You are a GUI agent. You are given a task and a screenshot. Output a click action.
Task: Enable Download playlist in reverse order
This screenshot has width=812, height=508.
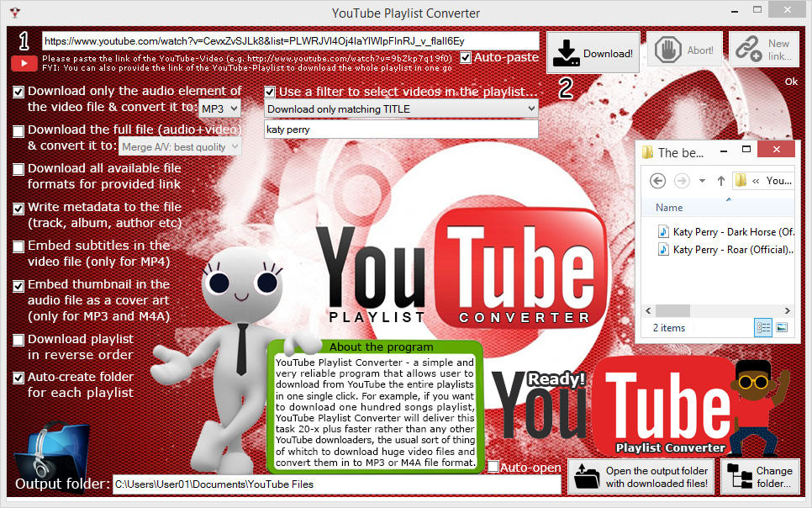[18, 340]
